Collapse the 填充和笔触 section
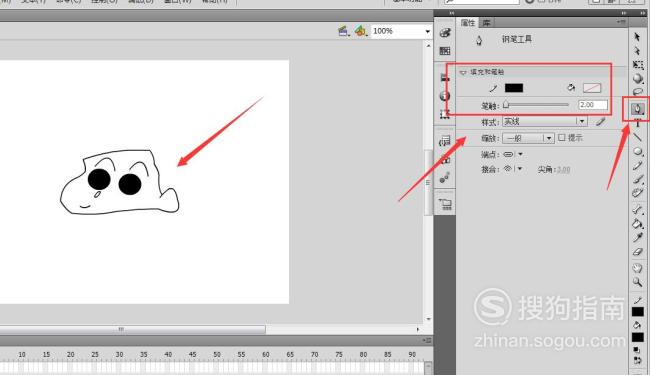 (x=463, y=73)
